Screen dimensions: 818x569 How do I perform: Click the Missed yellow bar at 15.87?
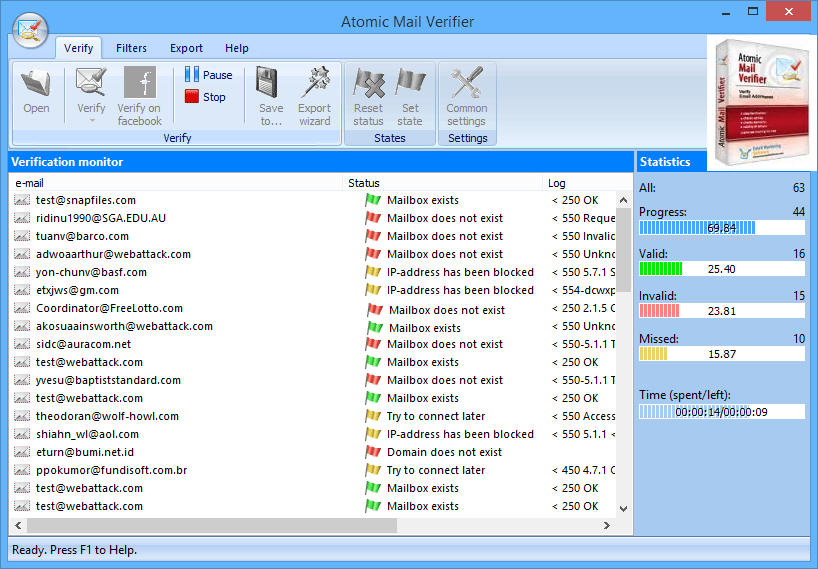(721, 354)
